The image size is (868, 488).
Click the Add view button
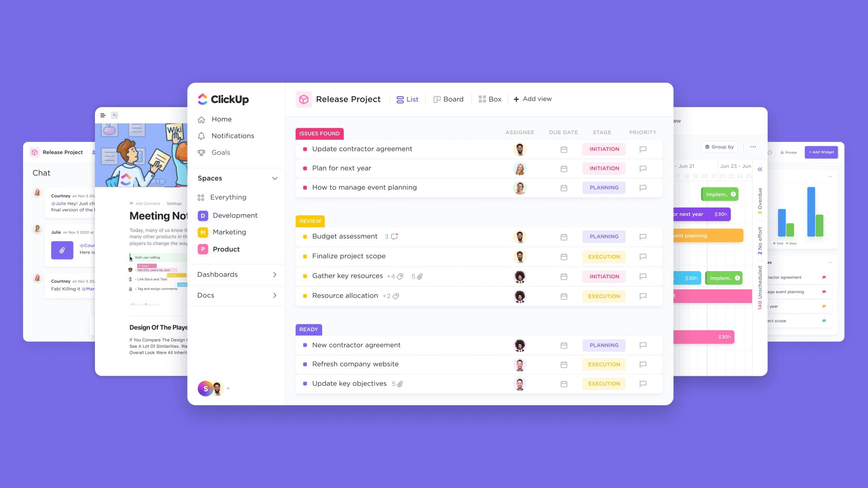532,98
